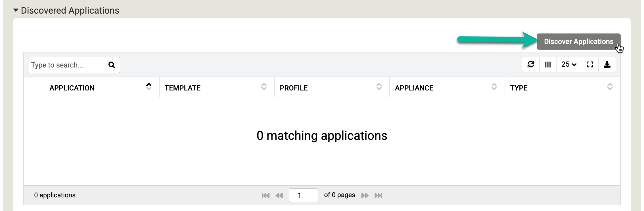Sort by the Profile column
The width and height of the screenshot is (644, 211).
tap(294, 88)
